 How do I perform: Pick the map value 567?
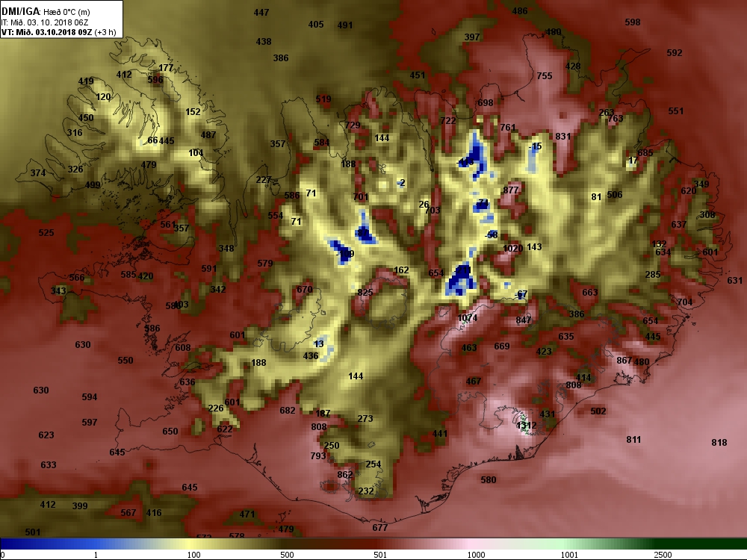pos(128,512)
